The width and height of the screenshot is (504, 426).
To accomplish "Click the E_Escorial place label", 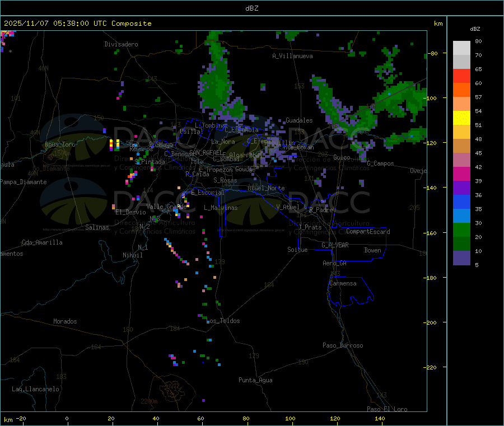I will [x=208, y=193].
